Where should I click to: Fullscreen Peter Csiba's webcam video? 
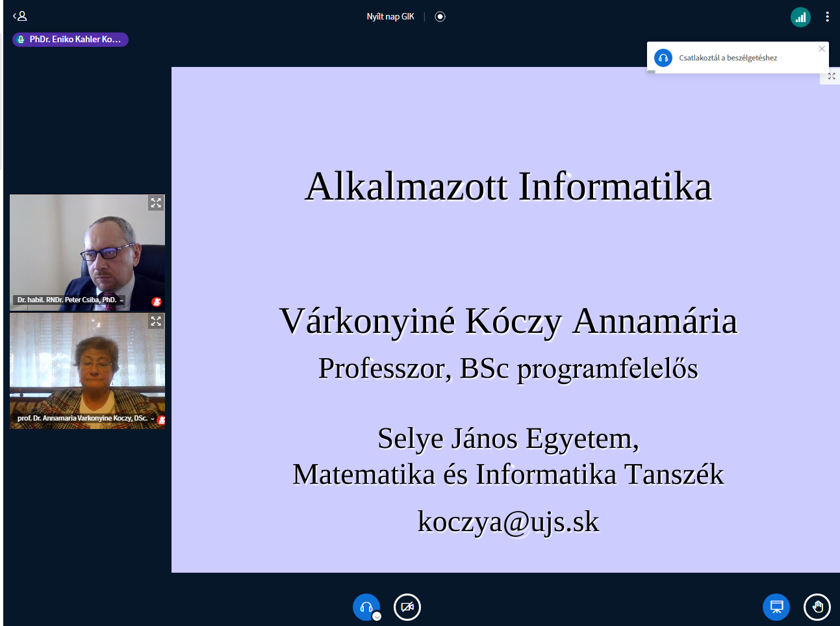click(x=156, y=203)
